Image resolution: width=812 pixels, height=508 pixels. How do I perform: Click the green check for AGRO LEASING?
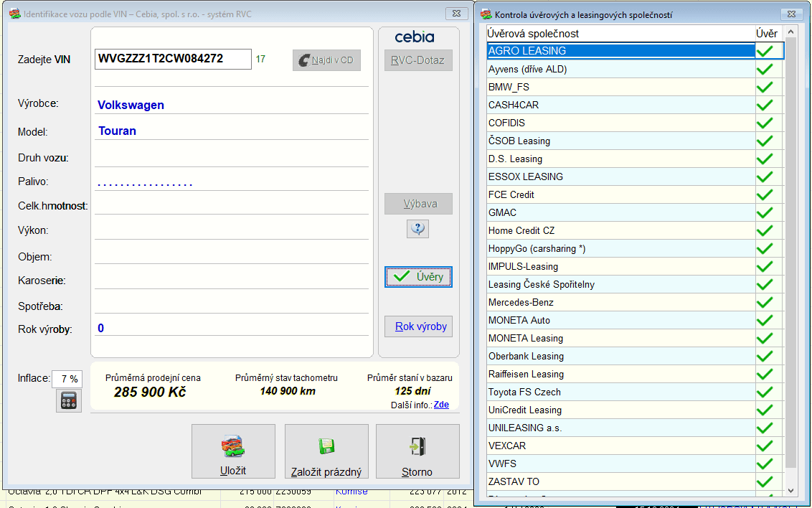tap(765, 51)
